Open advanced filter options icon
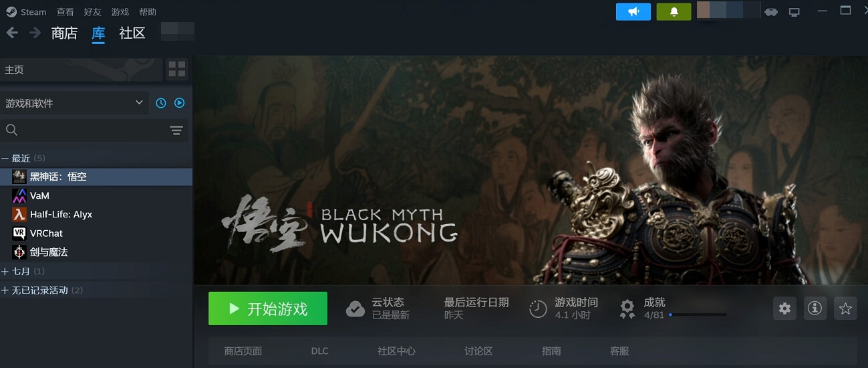Image resolution: width=868 pixels, height=368 pixels. (x=176, y=130)
